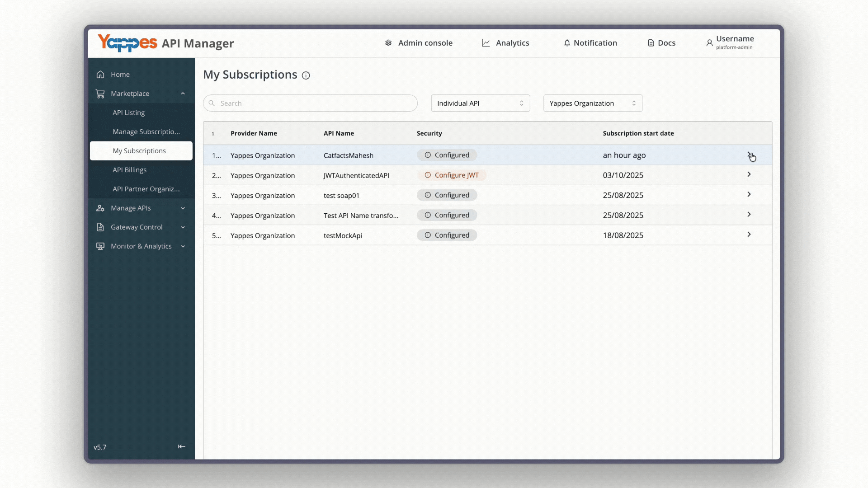Click the test soap01 API name
This screenshot has width=868, height=488.
click(341, 196)
